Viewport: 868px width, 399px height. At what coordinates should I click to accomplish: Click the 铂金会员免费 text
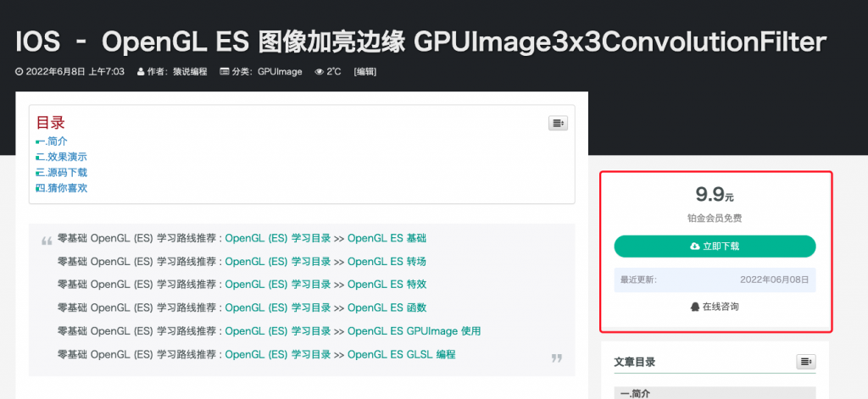(x=715, y=219)
